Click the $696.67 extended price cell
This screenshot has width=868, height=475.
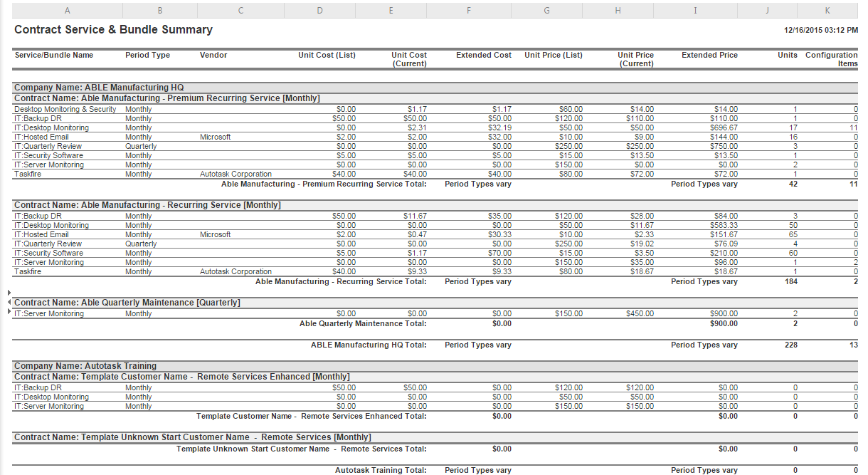(726, 128)
